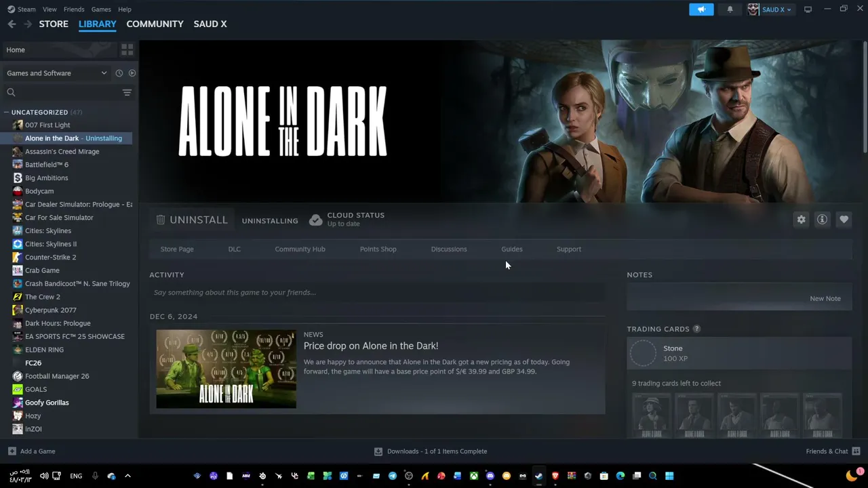Sort library by recent activity clock icon
This screenshot has height=488, width=868.
(119, 73)
